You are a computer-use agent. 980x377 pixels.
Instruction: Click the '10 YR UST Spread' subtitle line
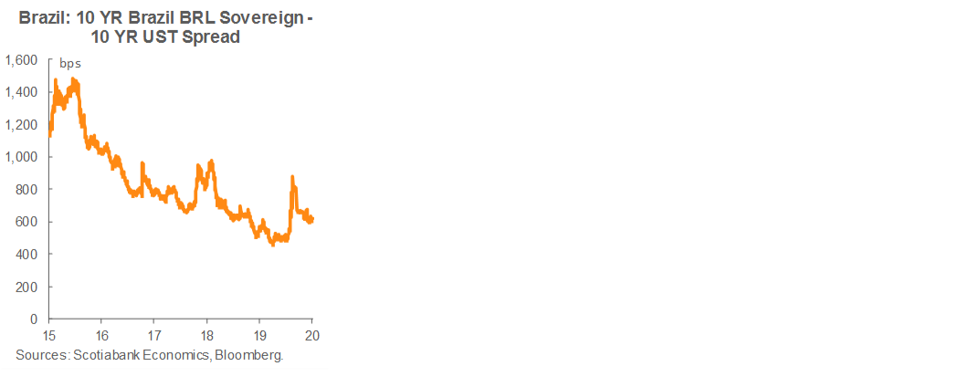point(164,37)
